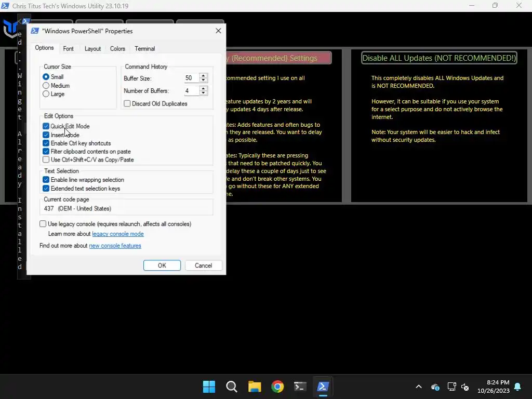Click the code page text 437 (OEM - United States)

tap(77, 208)
